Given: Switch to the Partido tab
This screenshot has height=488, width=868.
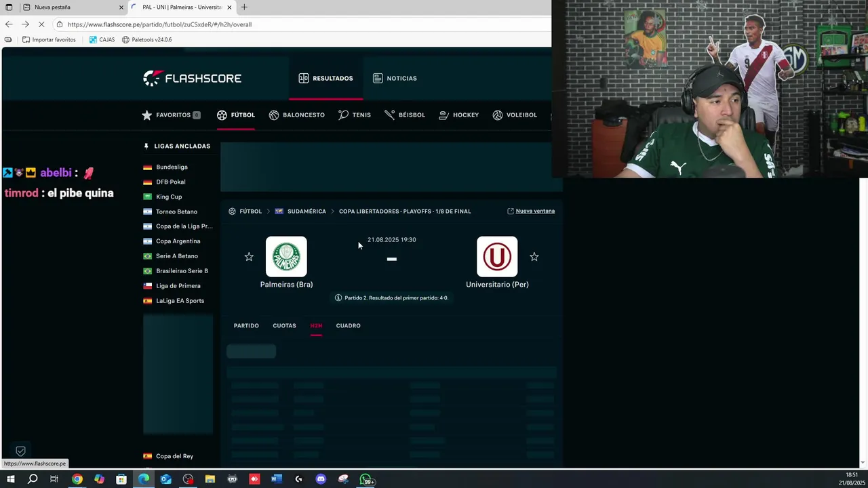Looking at the screenshot, I should click(246, 326).
